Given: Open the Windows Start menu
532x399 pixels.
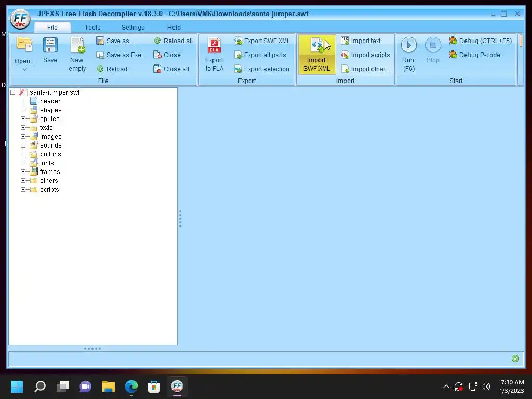Looking at the screenshot, I should coord(17,387).
